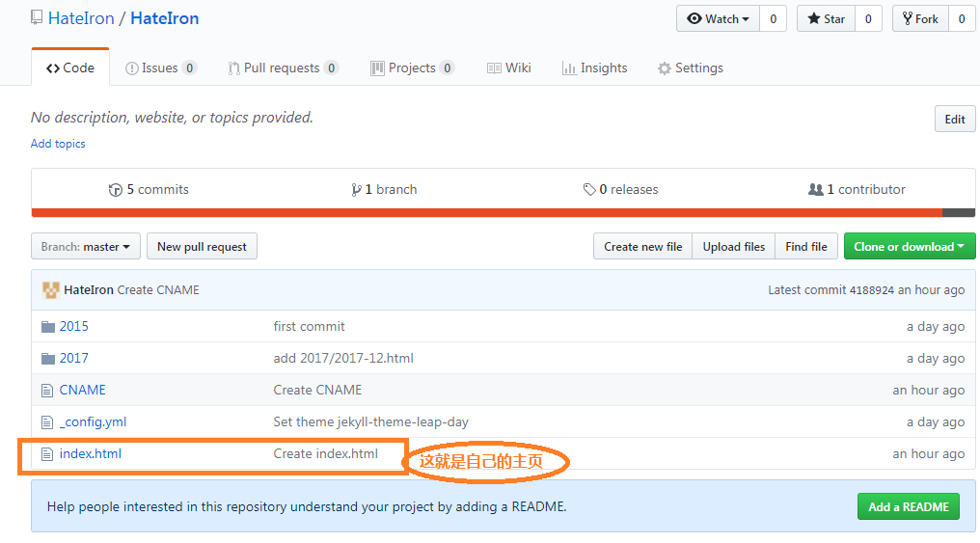The height and width of the screenshot is (543, 980).
Task: View the 5 commits link
Action: pyautogui.click(x=149, y=189)
